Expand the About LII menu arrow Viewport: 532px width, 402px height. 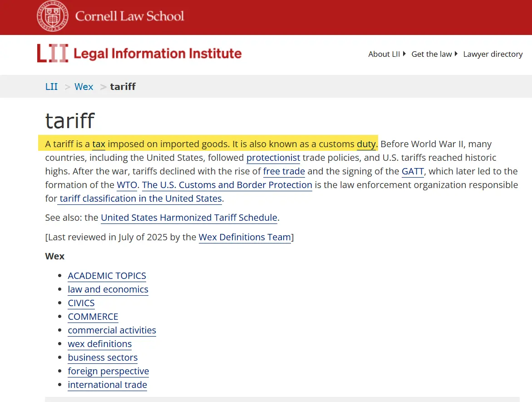click(404, 54)
